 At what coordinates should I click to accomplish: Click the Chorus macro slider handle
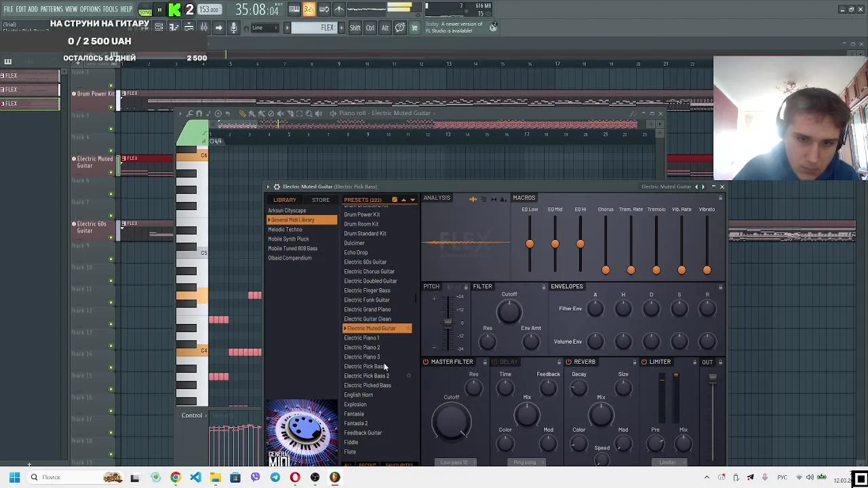coord(606,269)
